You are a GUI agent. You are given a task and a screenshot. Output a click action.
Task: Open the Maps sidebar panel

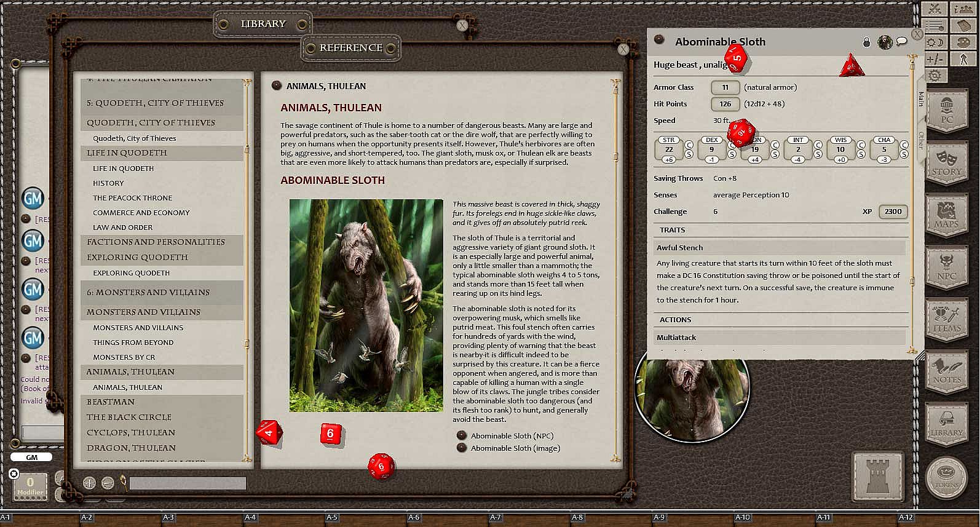click(x=946, y=215)
